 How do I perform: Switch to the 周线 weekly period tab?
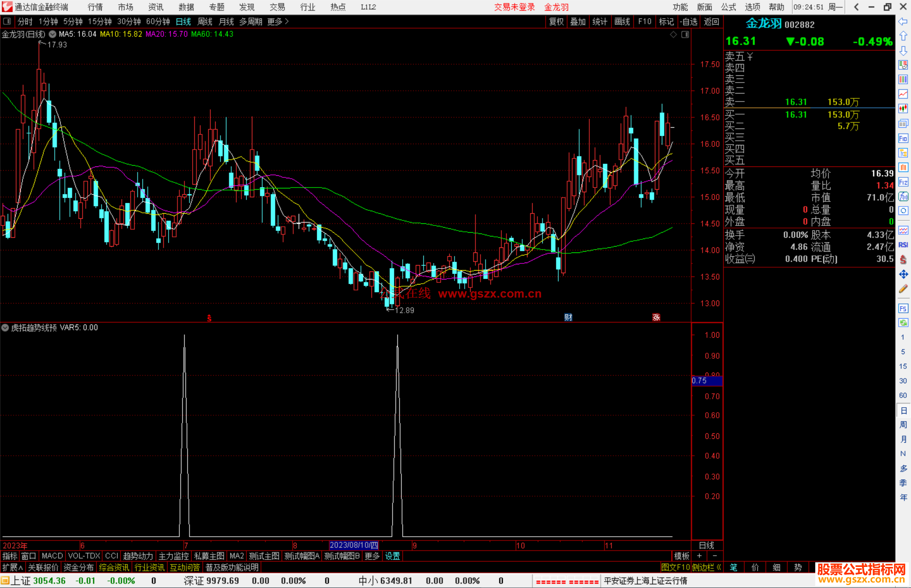click(205, 21)
